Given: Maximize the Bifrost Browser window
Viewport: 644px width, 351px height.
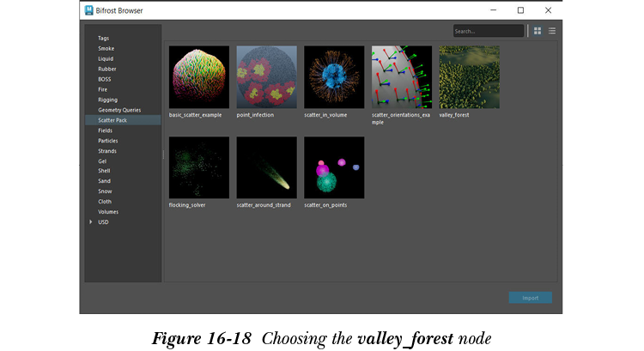Looking at the screenshot, I should point(520,10).
